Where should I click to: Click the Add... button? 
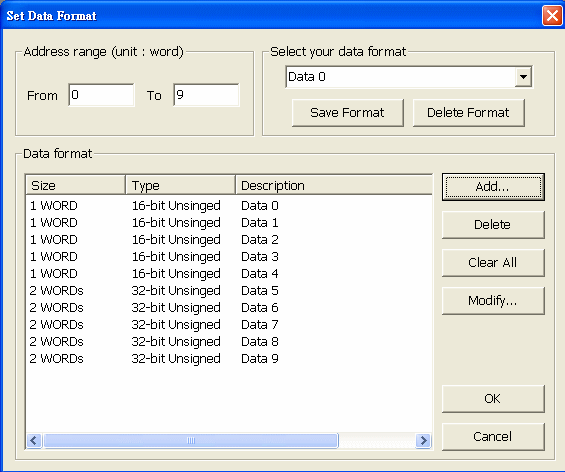click(x=493, y=187)
